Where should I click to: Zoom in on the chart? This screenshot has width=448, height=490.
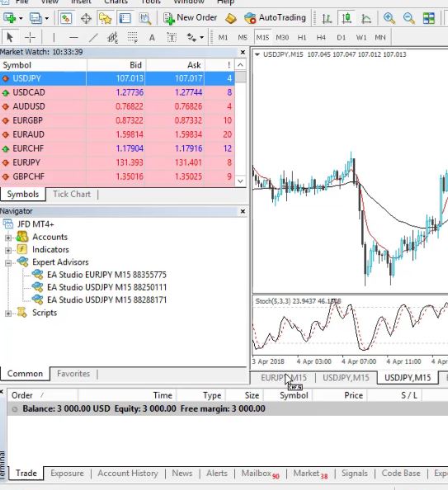pyautogui.click(x=389, y=18)
